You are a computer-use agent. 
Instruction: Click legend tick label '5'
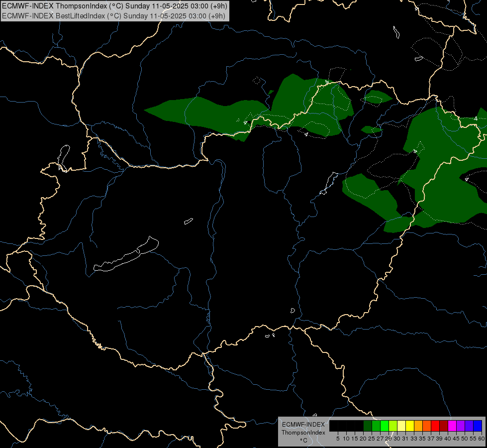coord(338,439)
